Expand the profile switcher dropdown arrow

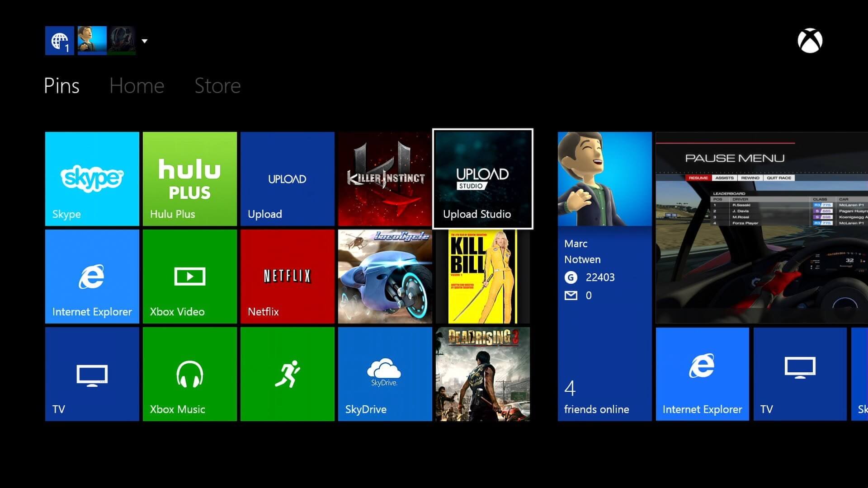(x=145, y=41)
